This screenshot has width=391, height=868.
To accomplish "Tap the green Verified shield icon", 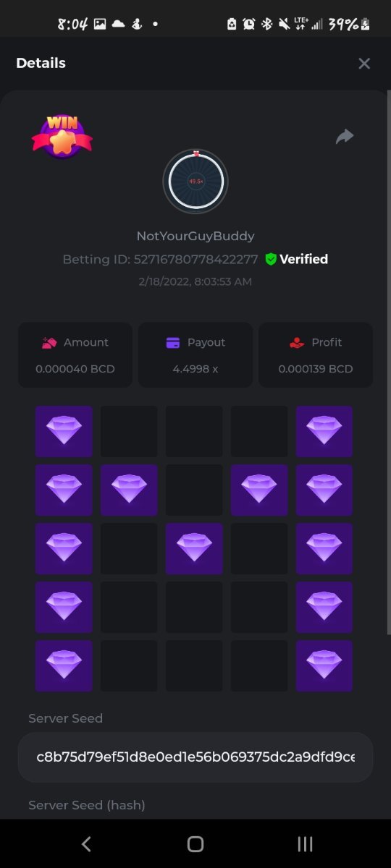I will [271, 259].
